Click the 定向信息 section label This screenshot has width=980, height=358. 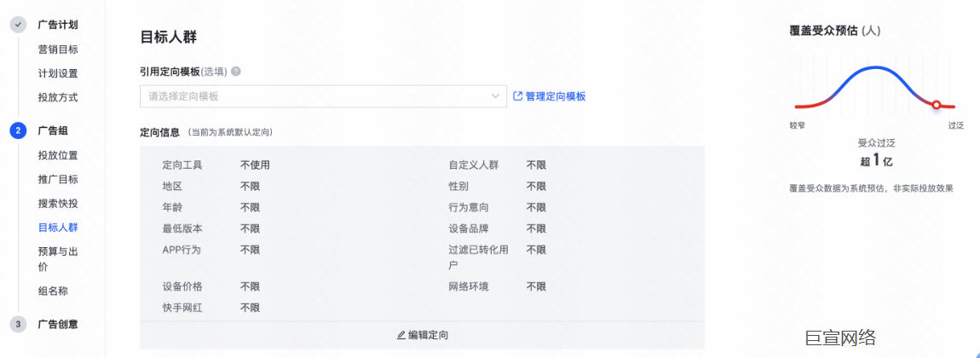point(160,132)
